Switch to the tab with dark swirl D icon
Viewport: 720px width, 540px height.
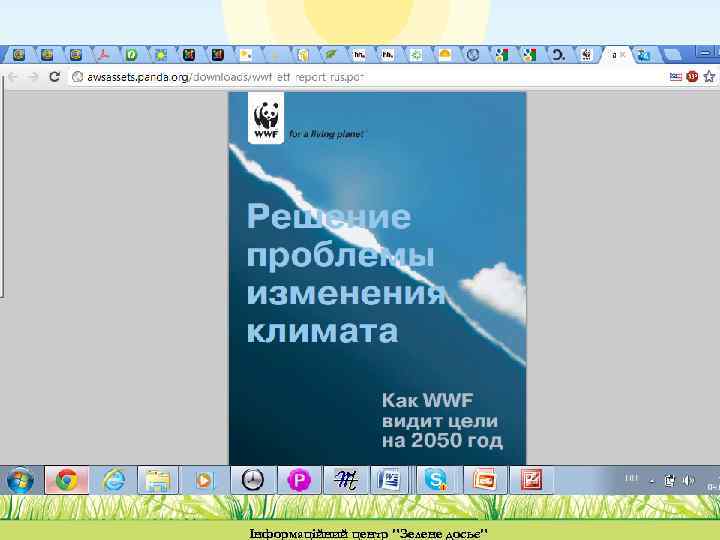[558, 55]
